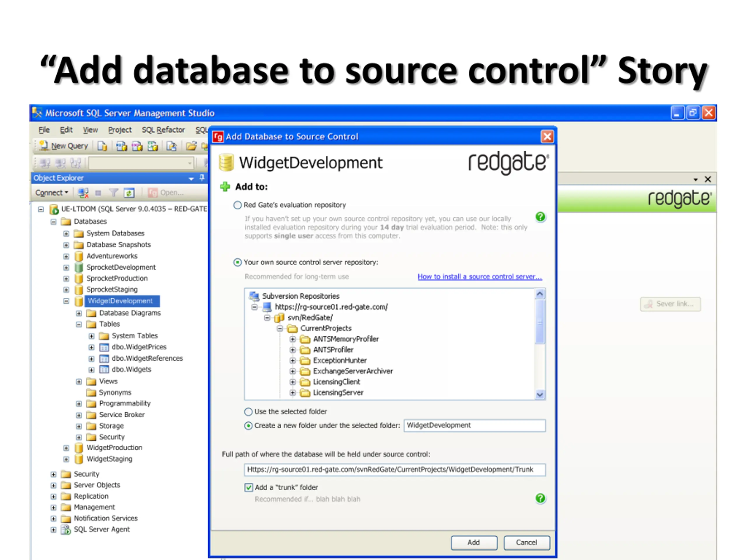
Task: Close the red gate side panel
Action: [708, 180]
